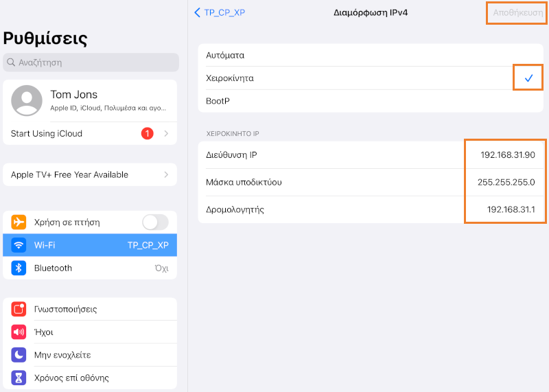Click the airplane mode icon
The image size is (549, 392).
click(x=19, y=222)
